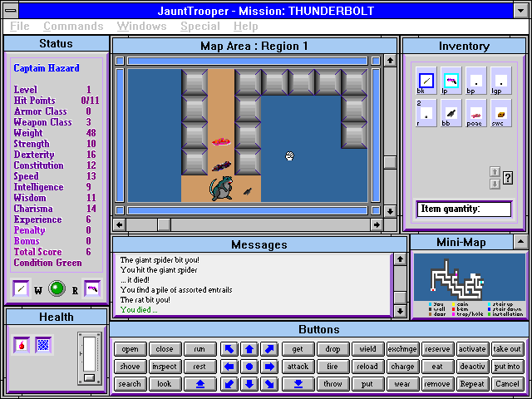Click the 'fire' command button

(332, 367)
